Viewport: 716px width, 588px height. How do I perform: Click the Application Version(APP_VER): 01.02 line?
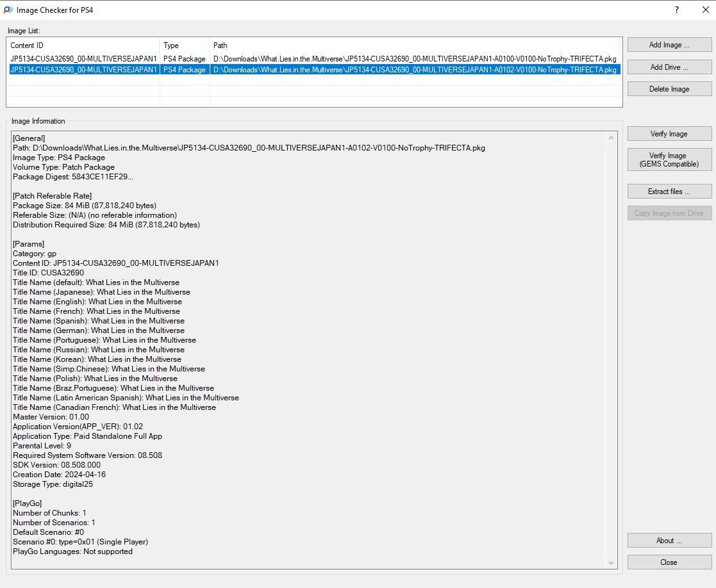pyautogui.click(x=78, y=427)
